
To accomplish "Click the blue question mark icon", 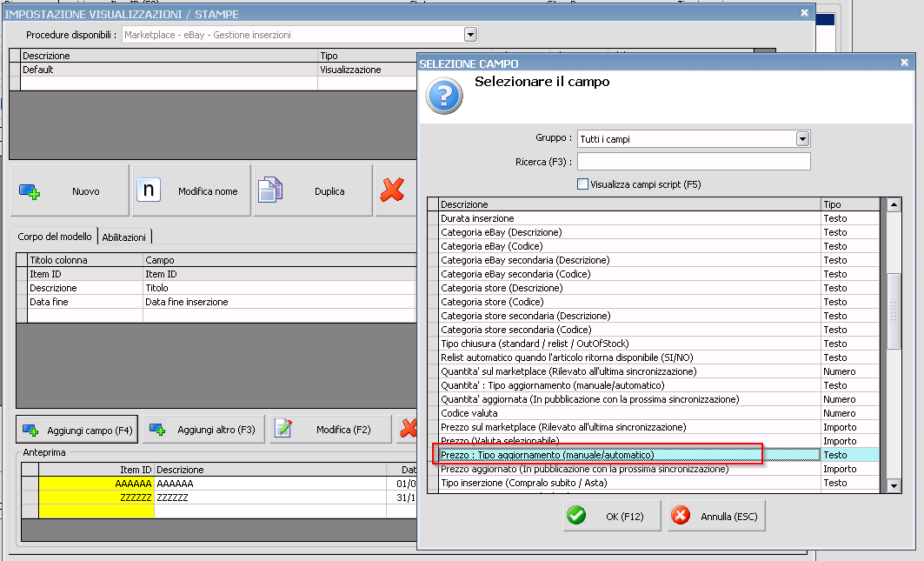I will pyautogui.click(x=444, y=96).
